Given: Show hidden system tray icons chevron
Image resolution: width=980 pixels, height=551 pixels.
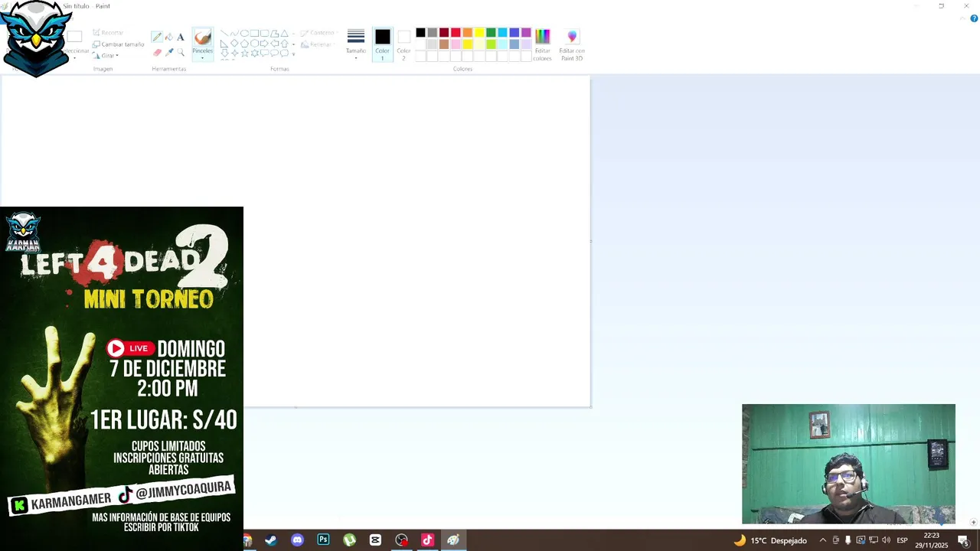Looking at the screenshot, I should coord(823,540).
